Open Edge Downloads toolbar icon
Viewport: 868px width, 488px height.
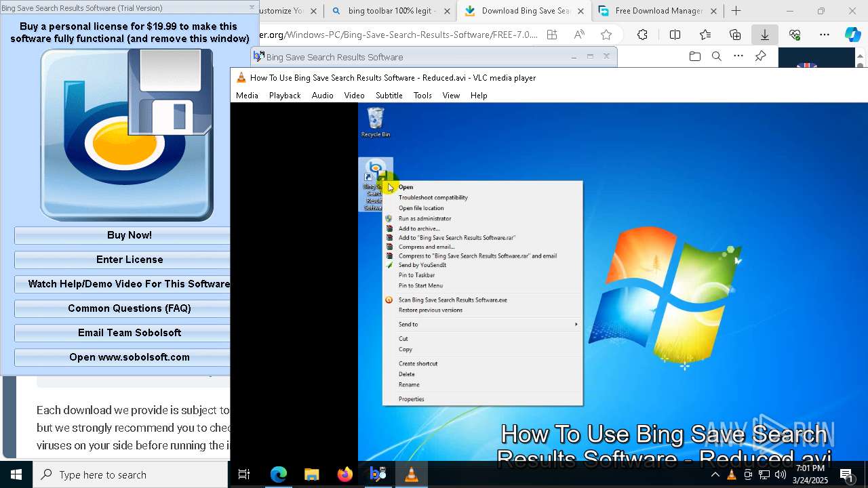coord(764,35)
